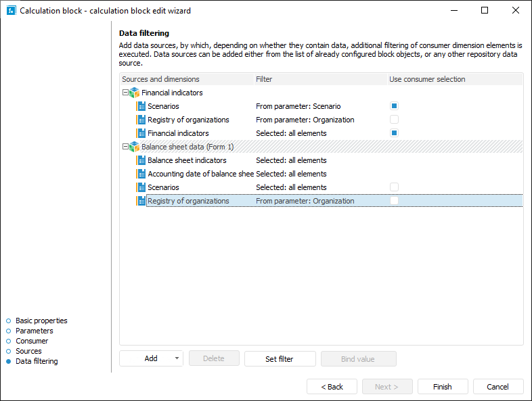Open the Add button dropdown arrow
The width and height of the screenshot is (532, 401).
177,358
